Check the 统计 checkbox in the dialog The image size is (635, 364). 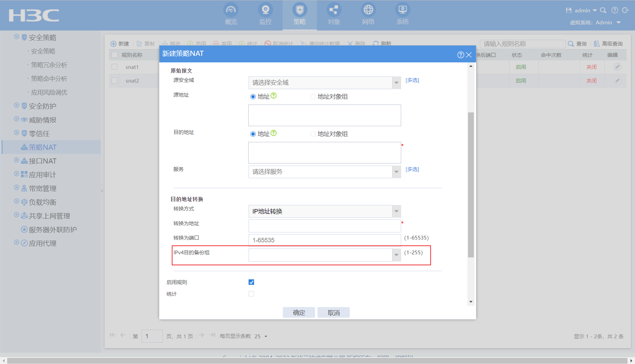tap(251, 294)
